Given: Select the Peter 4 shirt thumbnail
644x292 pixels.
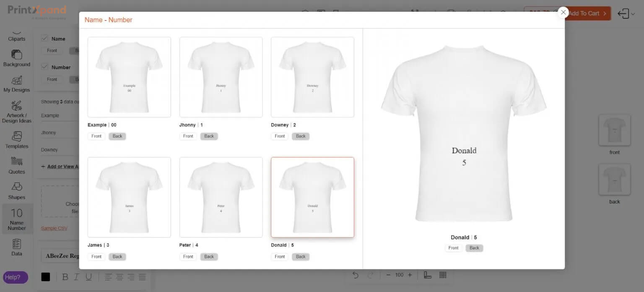Looking at the screenshot, I should click(x=221, y=197).
